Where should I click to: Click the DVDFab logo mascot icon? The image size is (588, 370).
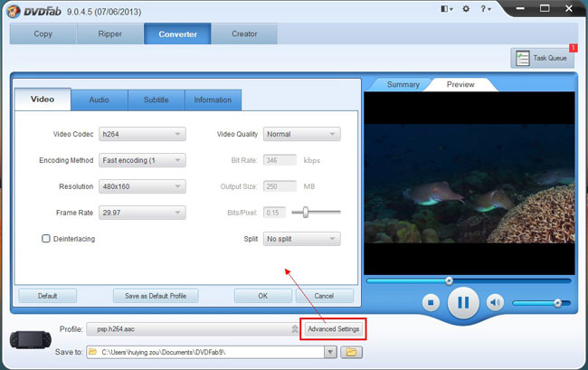pos(14,11)
